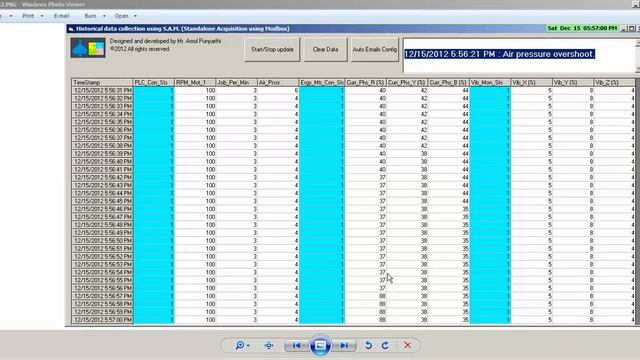The width and height of the screenshot is (640, 360).
Task: Click the Auto Emails Config button
Action: pyautogui.click(x=375, y=49)
